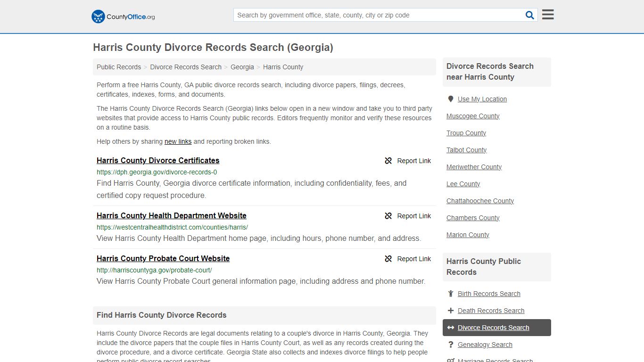
Task: Open Harris County Probate Court Website link
Action: 163,258
